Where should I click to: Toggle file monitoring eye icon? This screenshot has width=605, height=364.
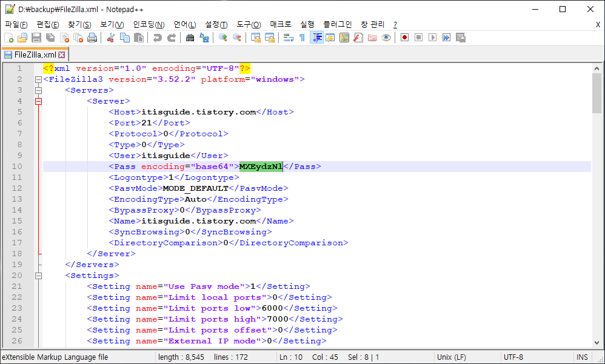click(386, 38)
